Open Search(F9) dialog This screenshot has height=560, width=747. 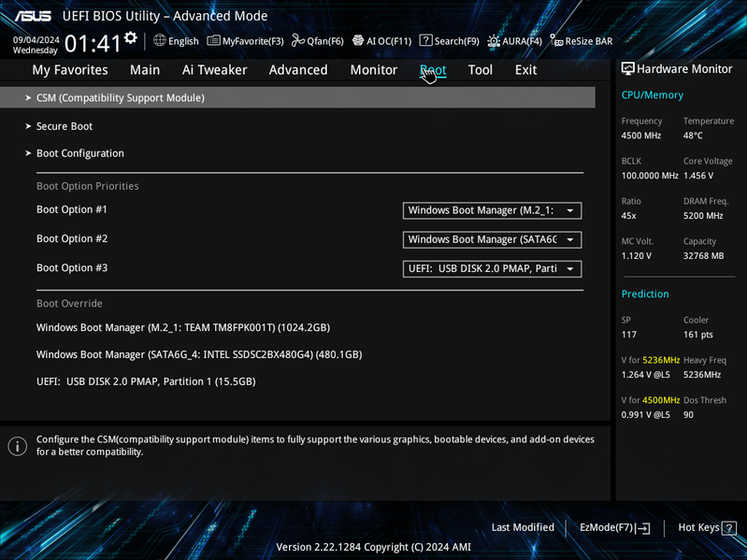(x=450, y=41)
